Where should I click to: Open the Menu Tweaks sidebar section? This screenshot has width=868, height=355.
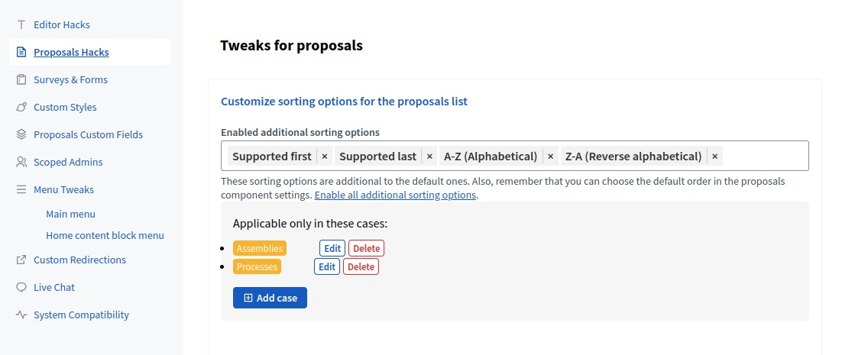pyautogui.click(x=63, y=190)
